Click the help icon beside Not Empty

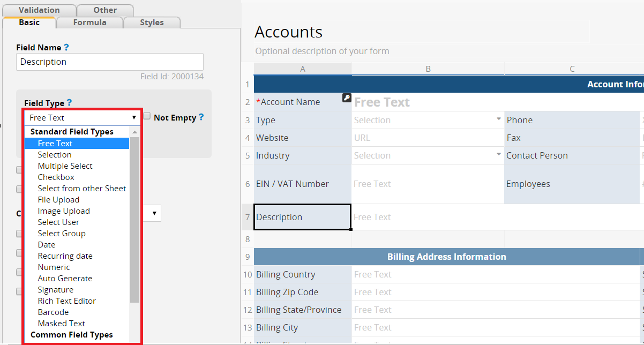[x=201, y=117]
